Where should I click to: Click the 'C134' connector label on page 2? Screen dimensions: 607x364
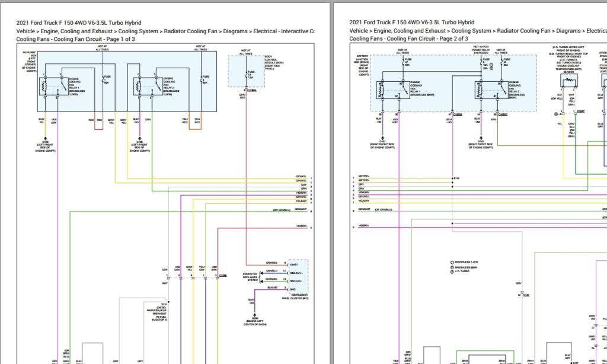526,295
